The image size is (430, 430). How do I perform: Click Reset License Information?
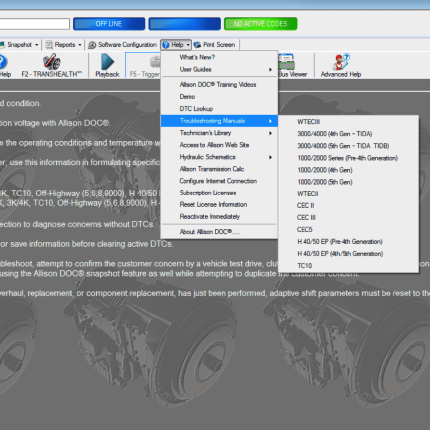pyautogui.click(x=219, y=205)
